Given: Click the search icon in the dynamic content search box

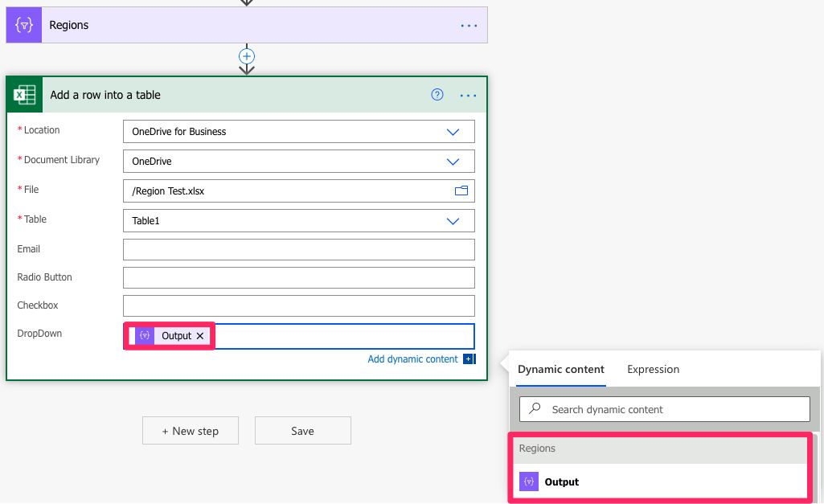Looking at the screenshot, I should point(535,409).
